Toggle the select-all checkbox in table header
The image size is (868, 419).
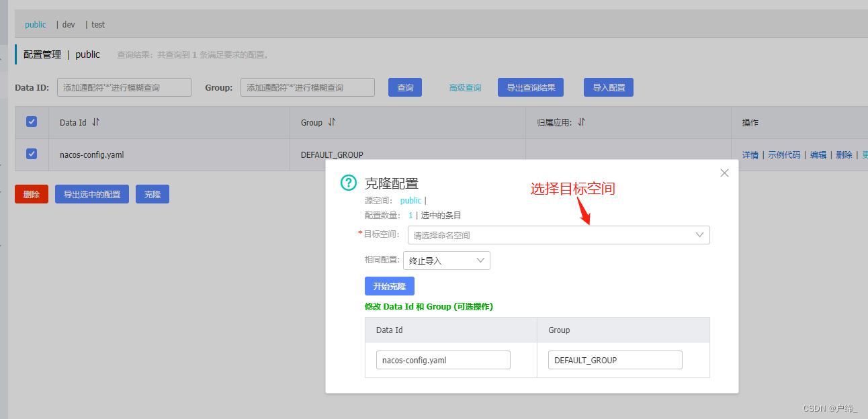30,122
